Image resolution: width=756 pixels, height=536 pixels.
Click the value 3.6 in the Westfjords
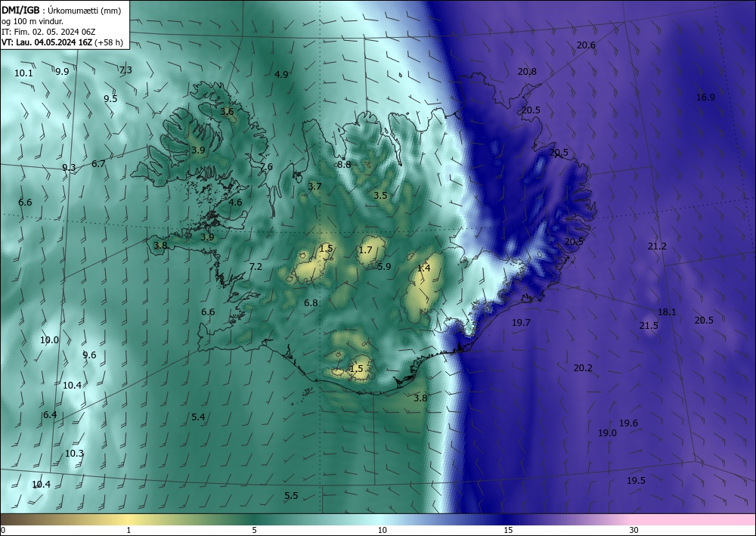pyautogui.click(x=227, y=112)
